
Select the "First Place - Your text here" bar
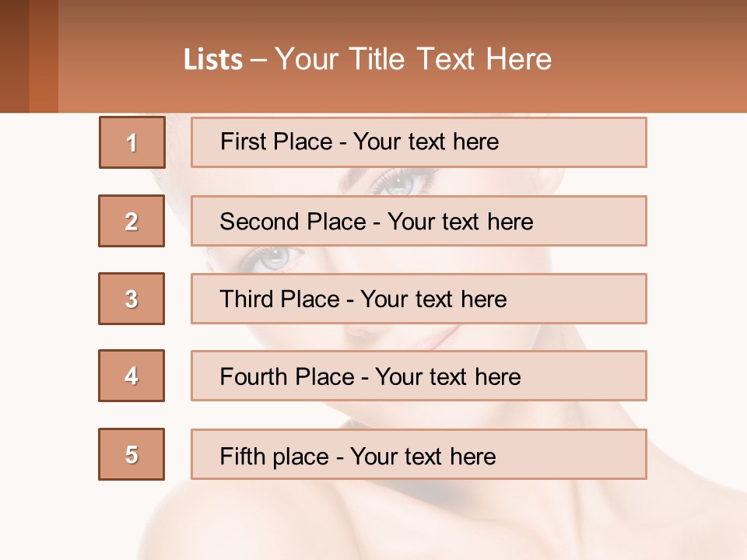click(419, 142)
